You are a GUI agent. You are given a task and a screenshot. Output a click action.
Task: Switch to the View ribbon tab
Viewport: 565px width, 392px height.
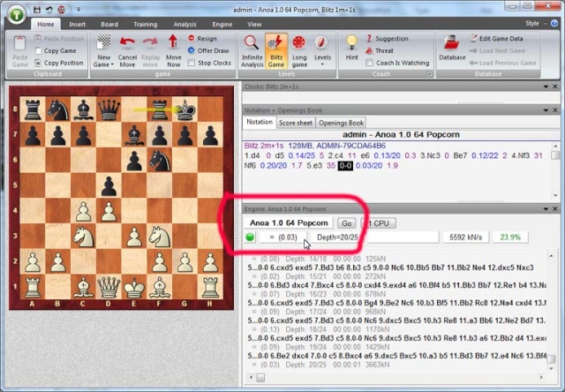click(254, 24)
